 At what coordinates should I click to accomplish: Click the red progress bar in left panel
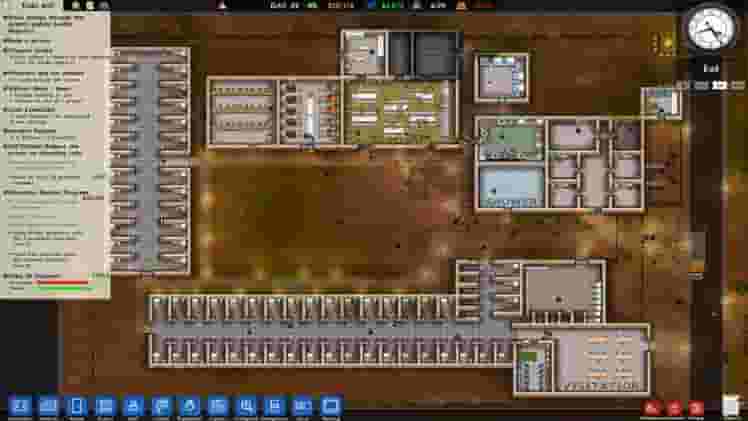tap(62, 282)
